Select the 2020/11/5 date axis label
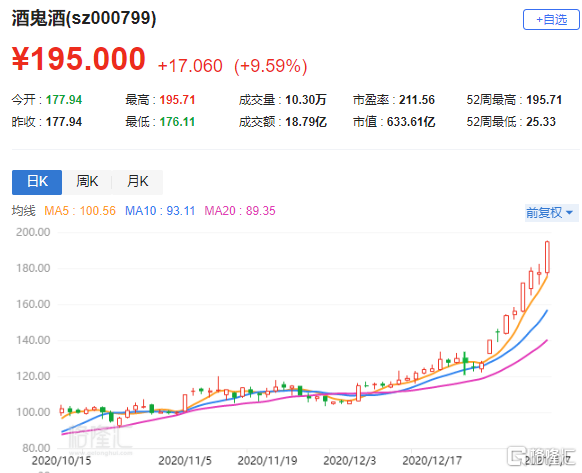582x473 pixels. click(x=185, y=461)
